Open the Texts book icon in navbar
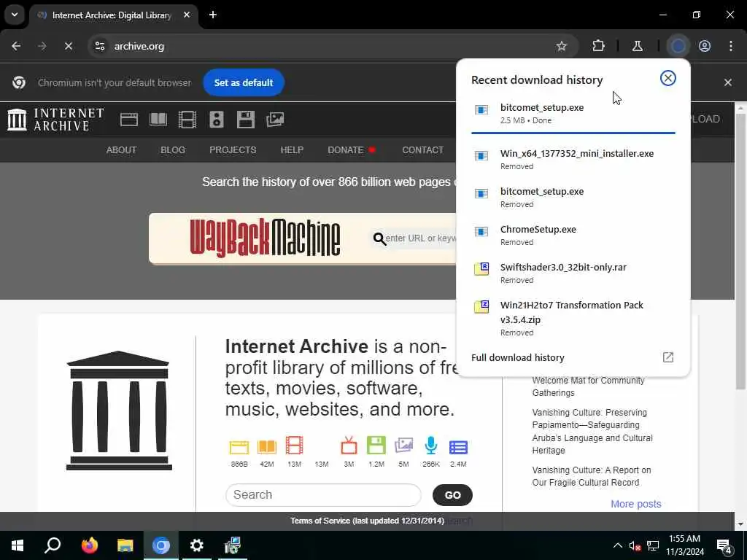Image resolution: width=747 pixels, height=560 pixels. (x=158, y=120)
